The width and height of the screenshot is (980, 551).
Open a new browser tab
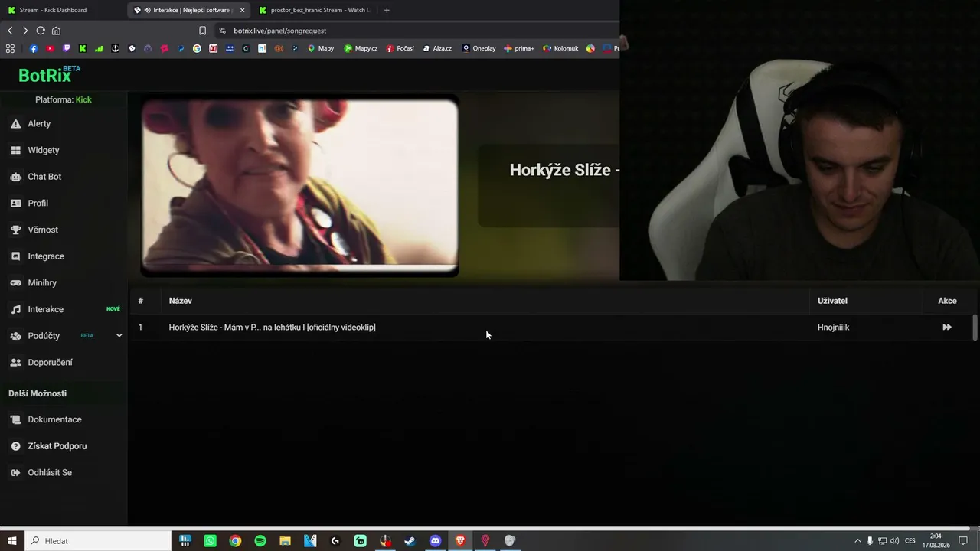click(x=387, y=10)
